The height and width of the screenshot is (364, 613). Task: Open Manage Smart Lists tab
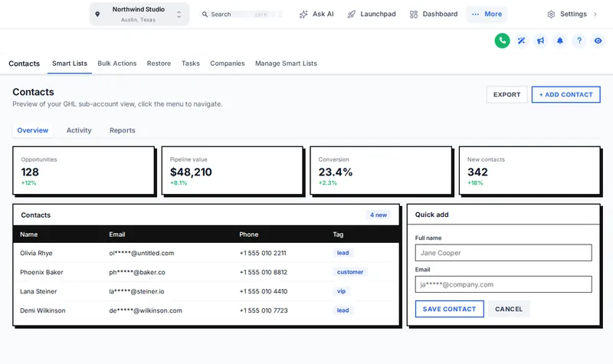click(286, 64)
